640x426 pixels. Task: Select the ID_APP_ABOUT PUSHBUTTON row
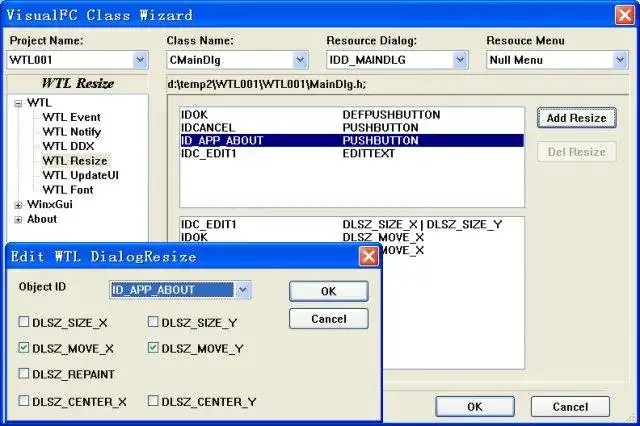pos(352,140)
